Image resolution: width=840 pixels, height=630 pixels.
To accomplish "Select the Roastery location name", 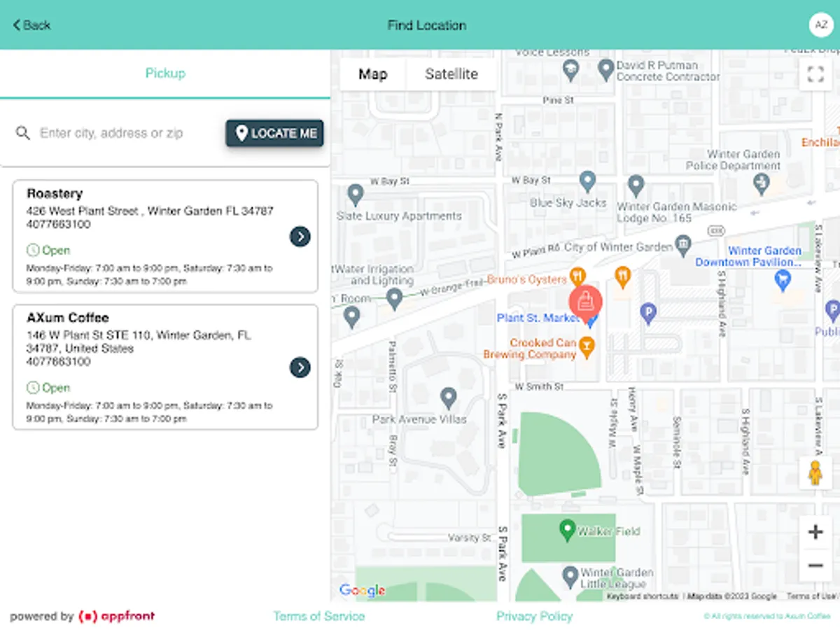I will click(x=55, y=193).
